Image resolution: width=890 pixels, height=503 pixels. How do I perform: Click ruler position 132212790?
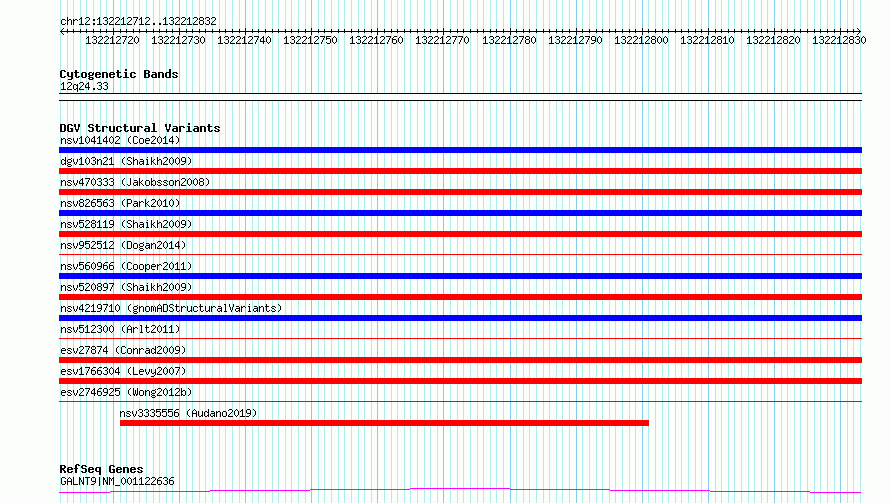575,40
